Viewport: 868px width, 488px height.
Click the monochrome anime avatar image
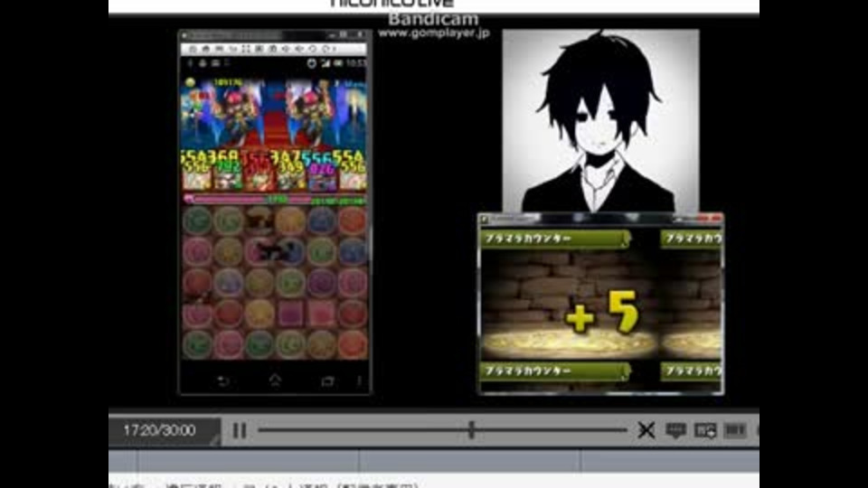pyautogui.click(x=600, y=120)
